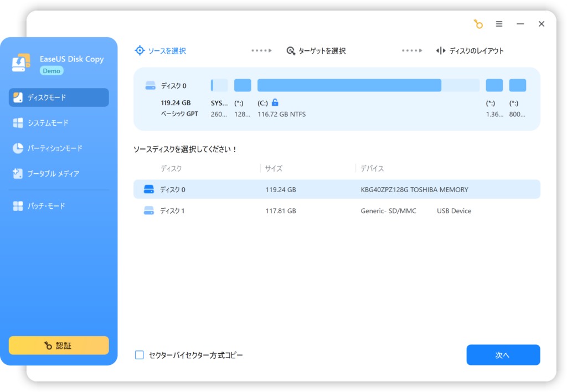Select the SYS partition bar

click(219, 85)
